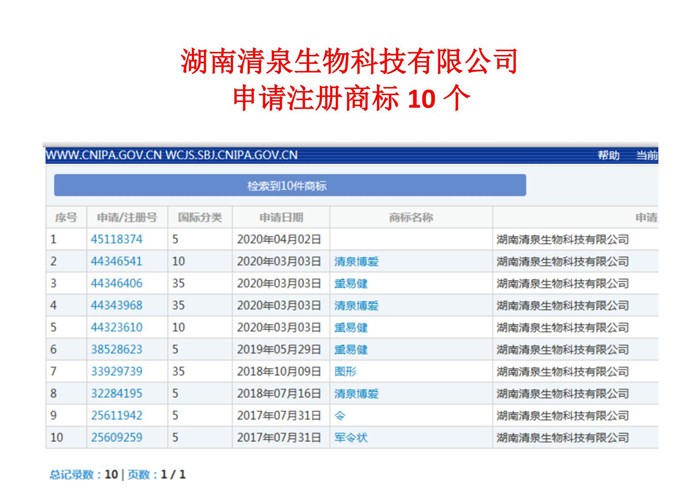Open application number 44323610

[x=116, y=328]
